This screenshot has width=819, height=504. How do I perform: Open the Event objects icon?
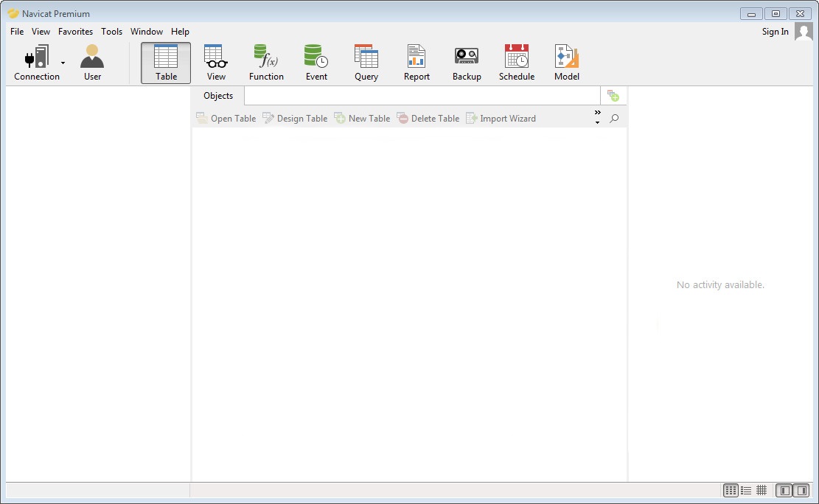[316, 57]
